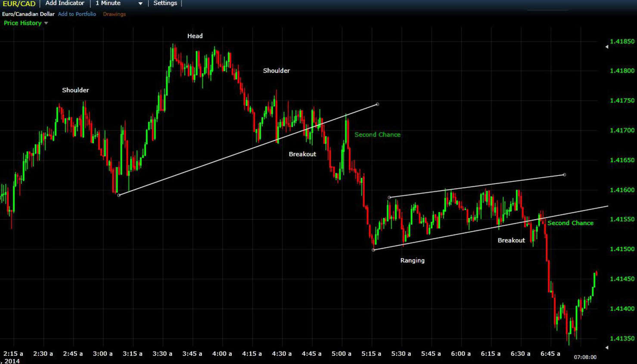Expand the Price History dropdown

click(26, 23)
